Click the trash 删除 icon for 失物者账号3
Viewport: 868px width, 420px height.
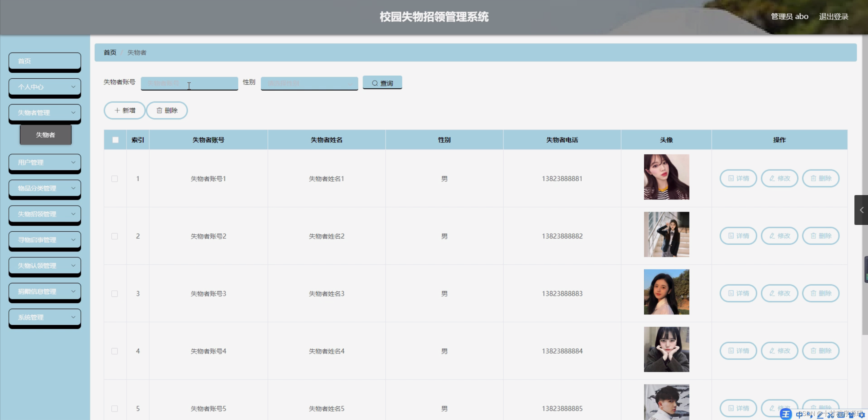[x=813, y=293]
